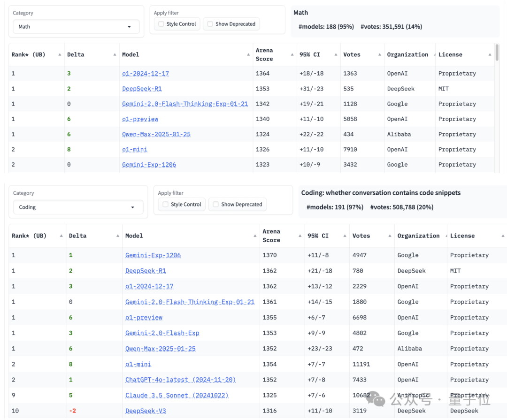
Task: Open the Math category dropdown
Action: 76,26
